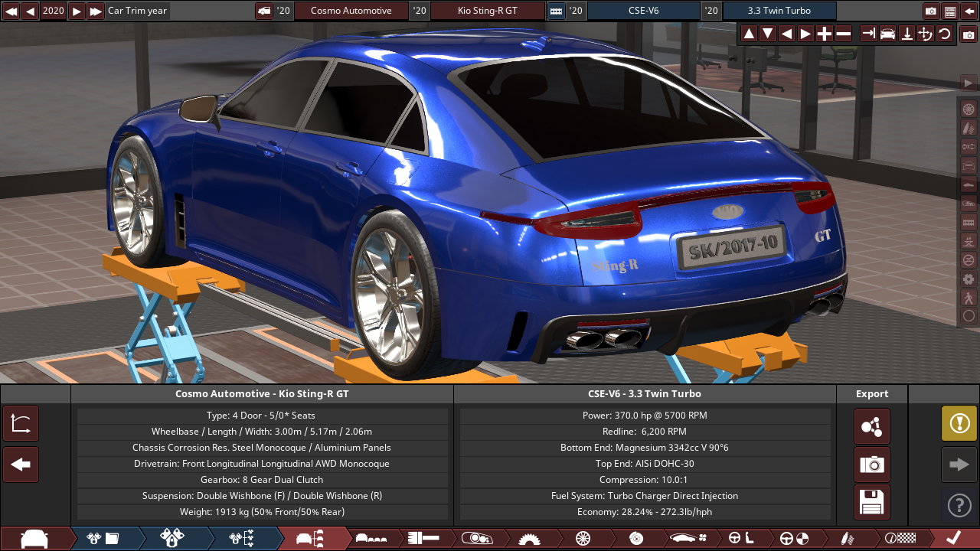
Task: Step back one trim year
Action: coord(30,11)
